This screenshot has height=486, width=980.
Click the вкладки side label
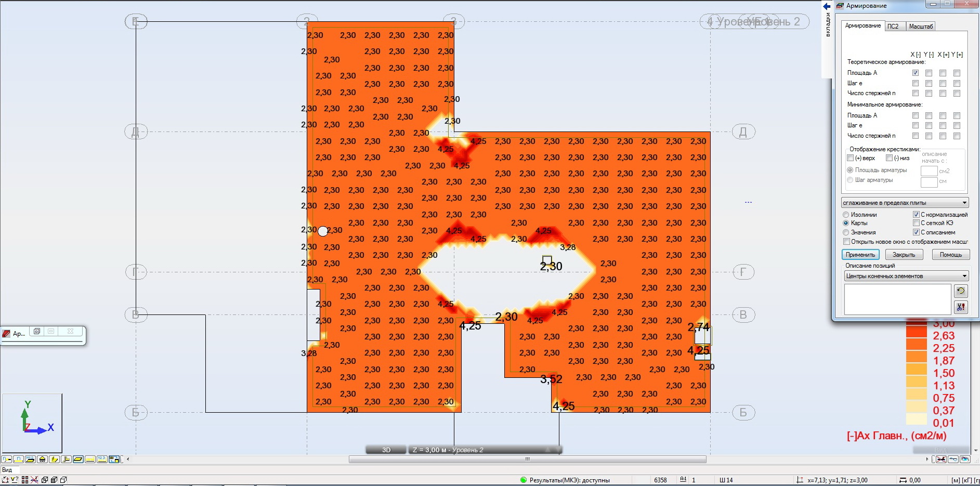(x=828, y=24)
